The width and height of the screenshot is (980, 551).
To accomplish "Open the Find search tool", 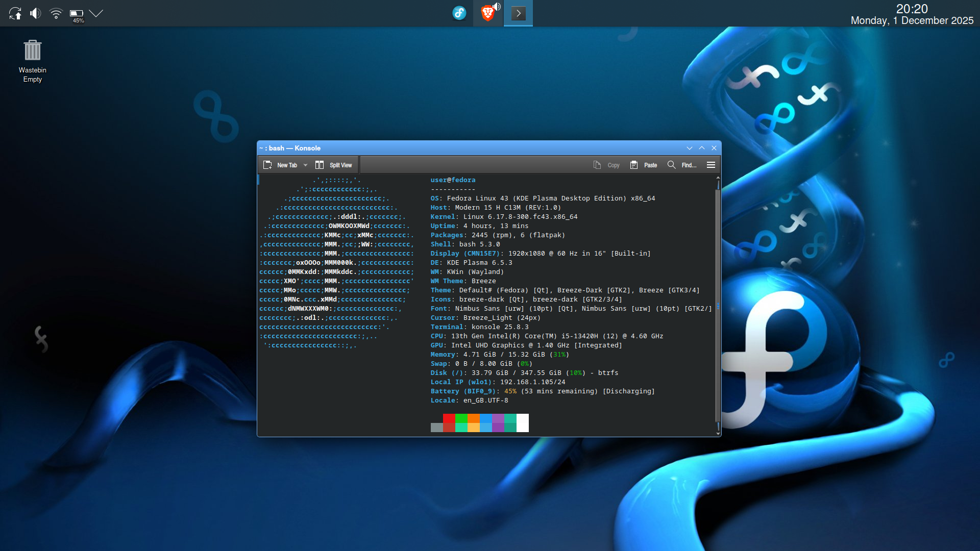I will click(682, 165).
